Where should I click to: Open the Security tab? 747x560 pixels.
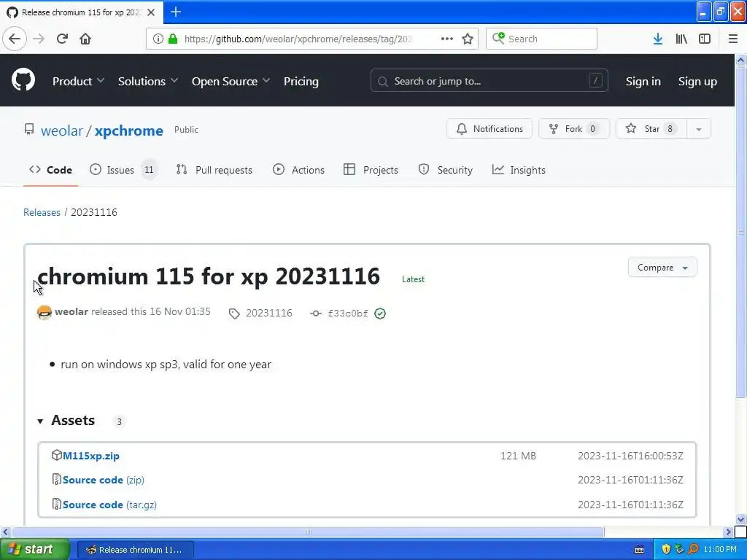tap(446, 170)
